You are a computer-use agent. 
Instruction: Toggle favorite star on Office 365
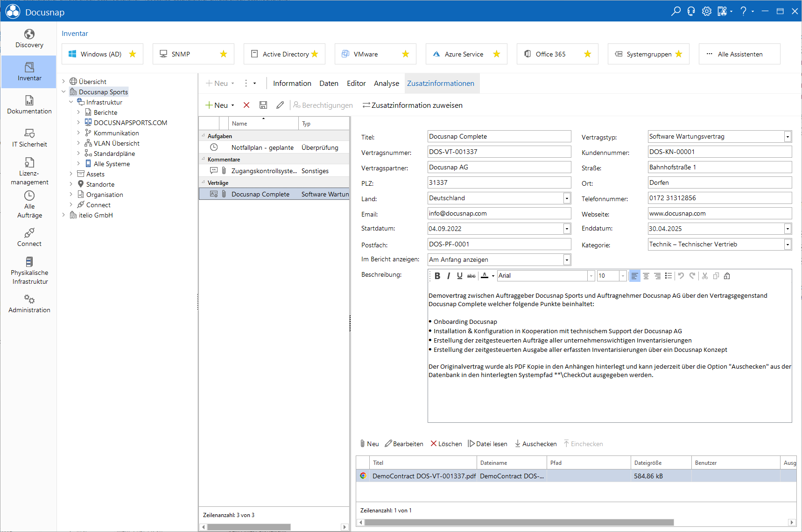tap(588, 54)
